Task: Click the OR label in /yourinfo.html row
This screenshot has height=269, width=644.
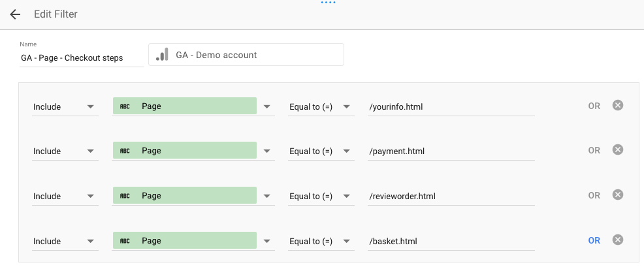Action: [x=594, y=106]
